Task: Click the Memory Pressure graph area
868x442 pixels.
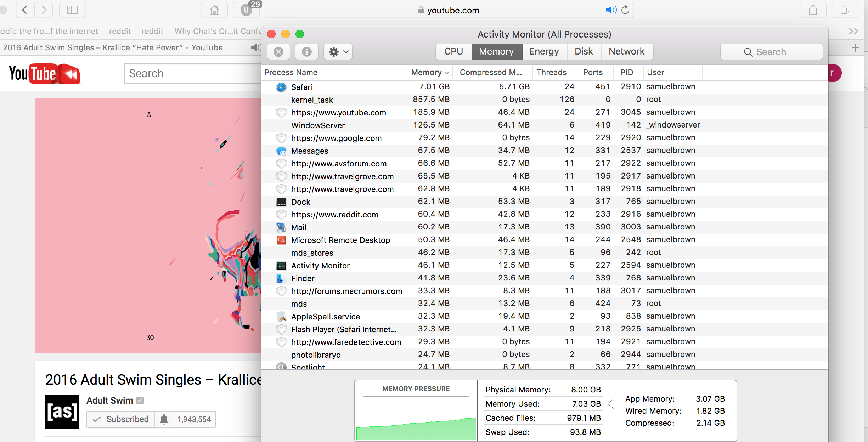Action: [415, 417]
